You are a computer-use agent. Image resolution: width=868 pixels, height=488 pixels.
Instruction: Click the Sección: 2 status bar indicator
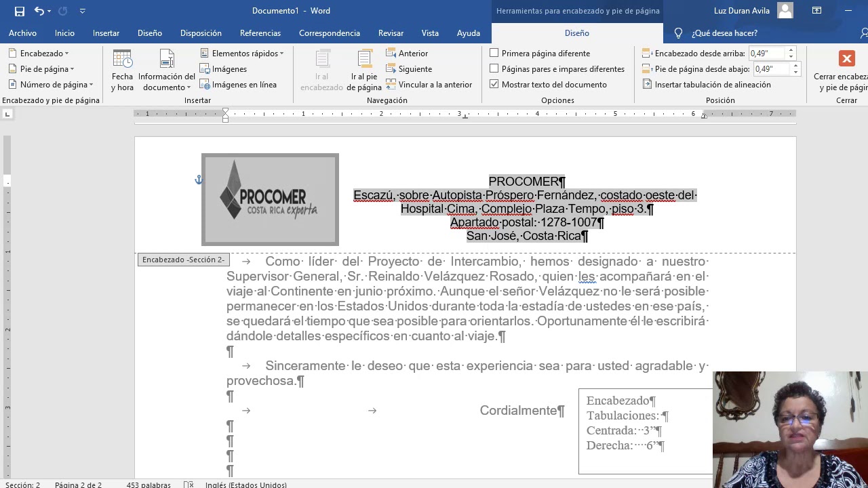[22, 485]
